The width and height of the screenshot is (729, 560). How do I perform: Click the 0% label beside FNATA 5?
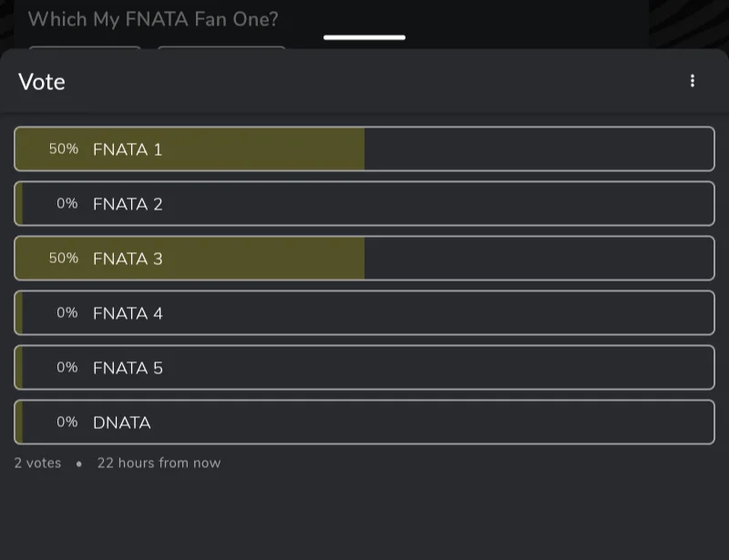67,368
